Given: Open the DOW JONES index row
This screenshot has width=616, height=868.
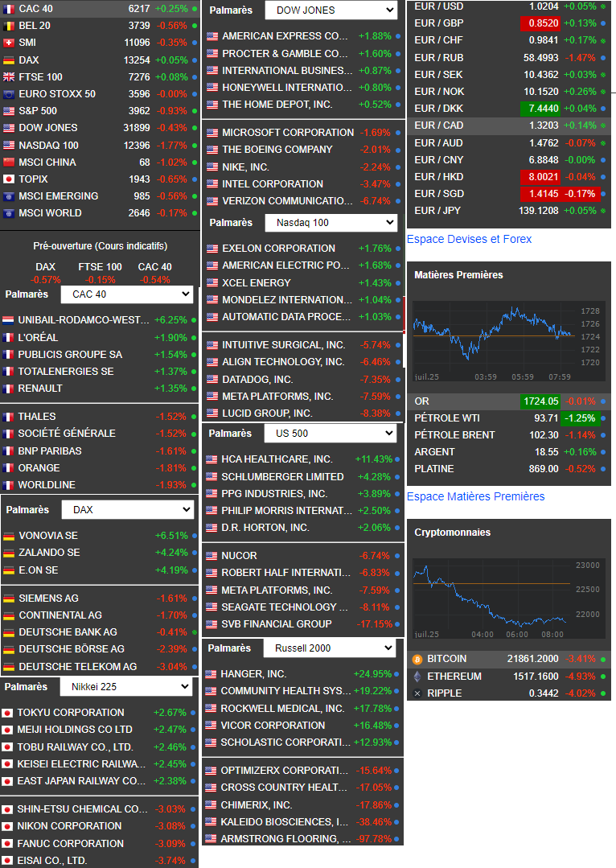Looking at the screenshot, I should [x=100, y=128].
